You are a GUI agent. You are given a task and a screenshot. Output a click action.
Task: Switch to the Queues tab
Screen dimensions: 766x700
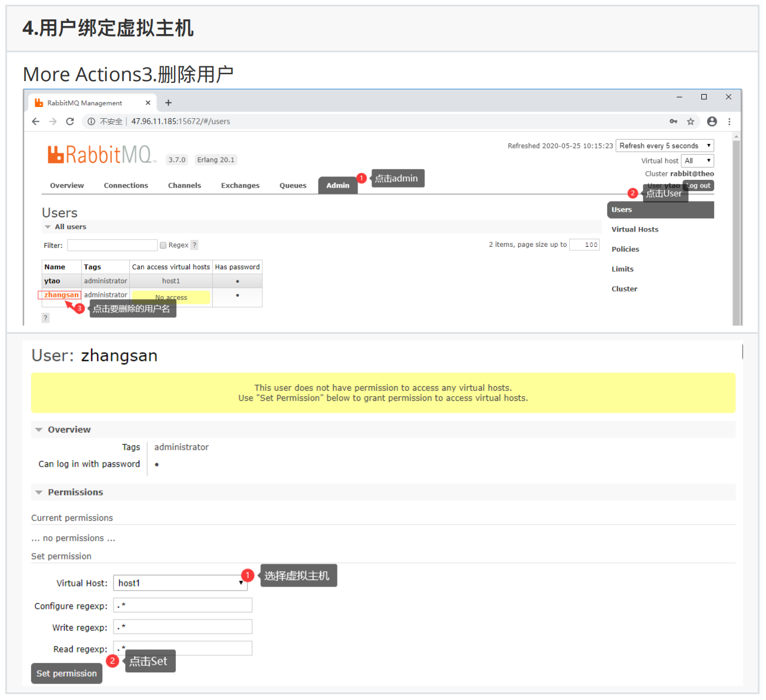[x=293, y=186]
